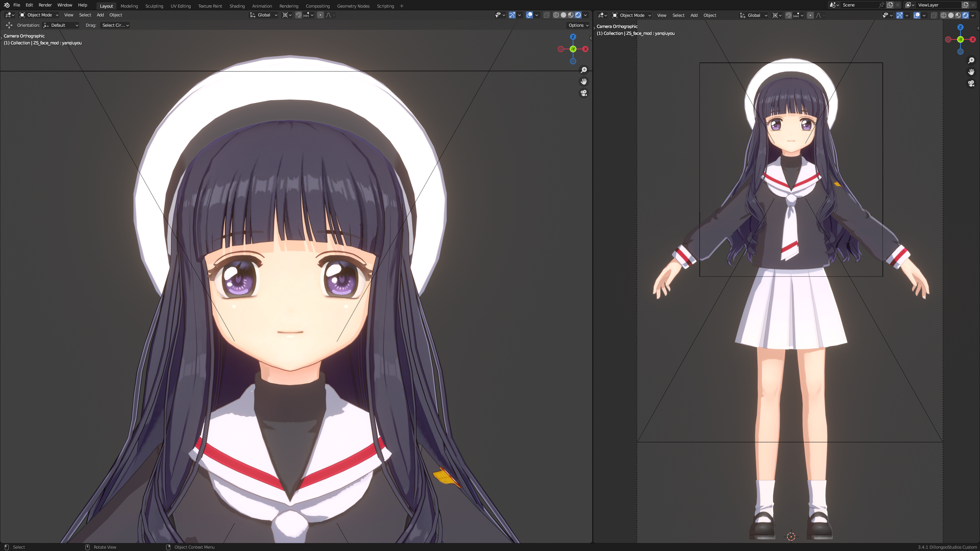Open Orientation Default dropdown
The image size is (980, 551).
[61, 25]
